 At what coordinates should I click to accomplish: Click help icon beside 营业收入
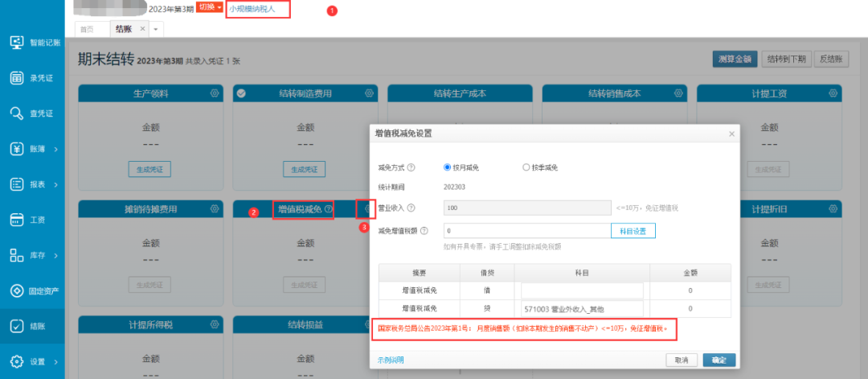411,208
